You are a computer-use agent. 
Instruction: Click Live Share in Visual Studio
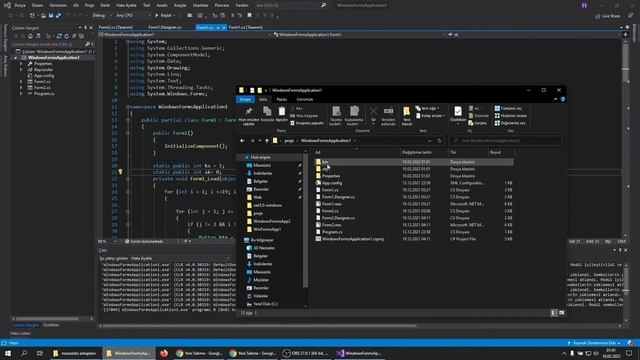tap(608, 16)
